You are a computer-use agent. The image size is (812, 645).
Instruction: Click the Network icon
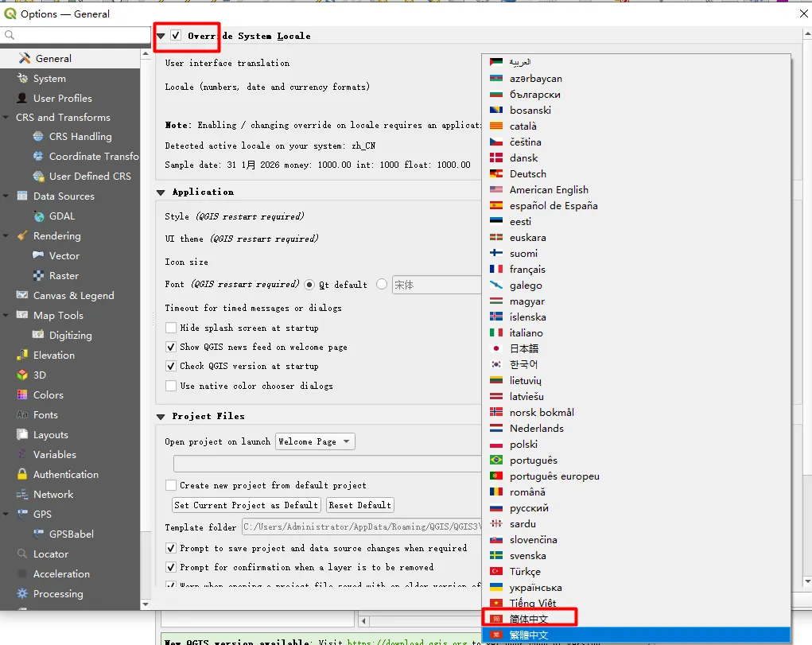point(22,494)
